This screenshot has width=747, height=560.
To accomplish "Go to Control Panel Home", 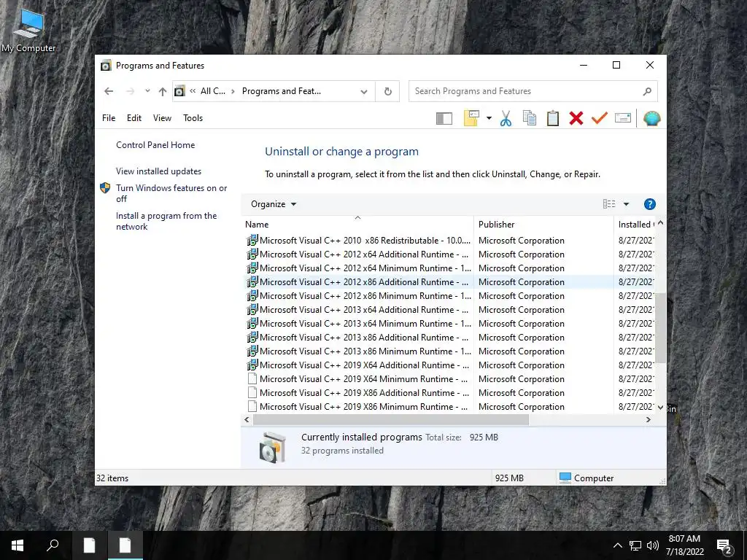I will click(x=155, y=145).
